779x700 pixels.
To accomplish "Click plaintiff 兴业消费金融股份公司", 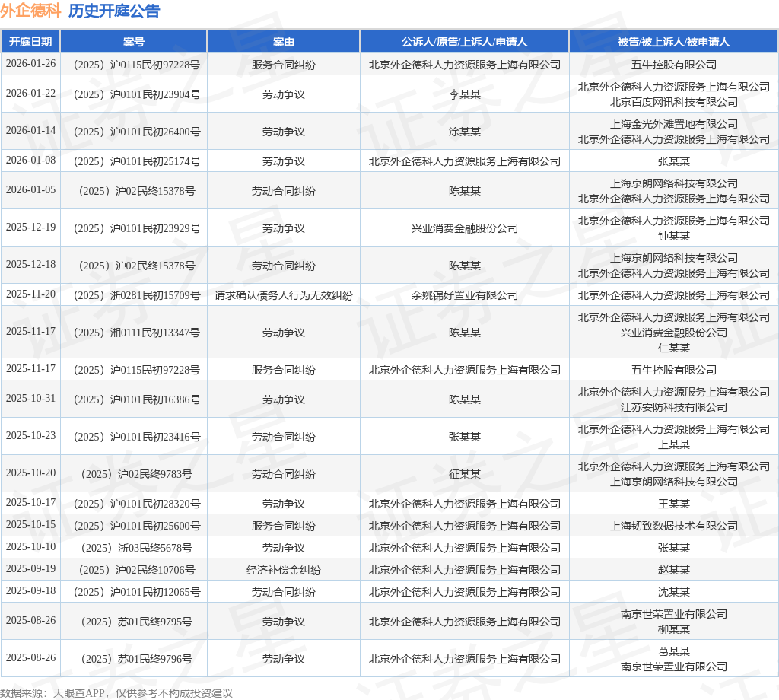I will [465, 228].
